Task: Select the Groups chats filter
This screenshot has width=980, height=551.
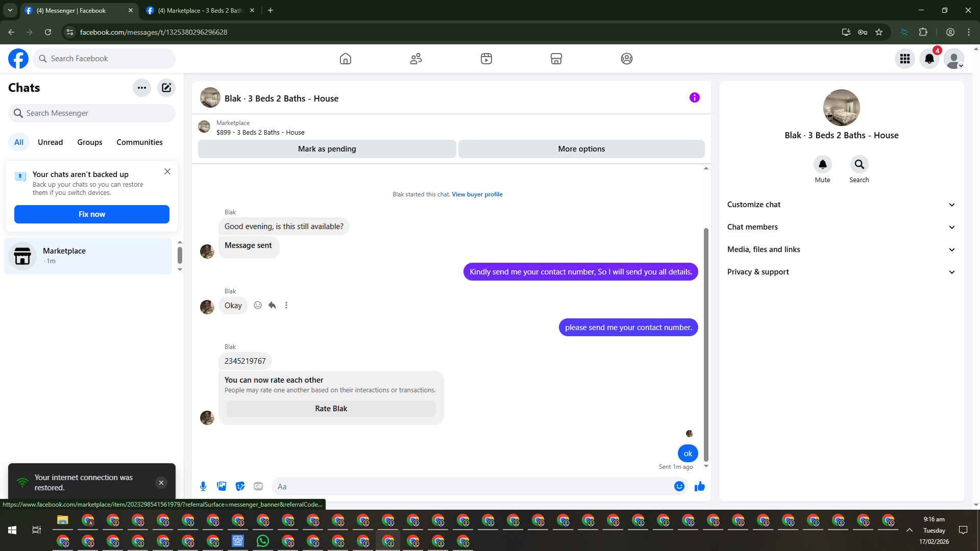Action: point(90,142)
